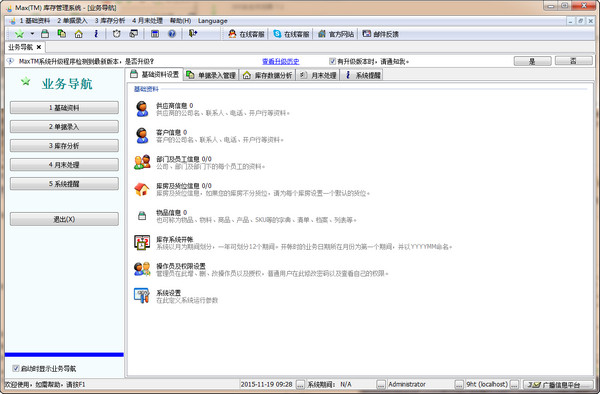Click the calculator toolbar icon
The image size is (600, 394).
155,34
